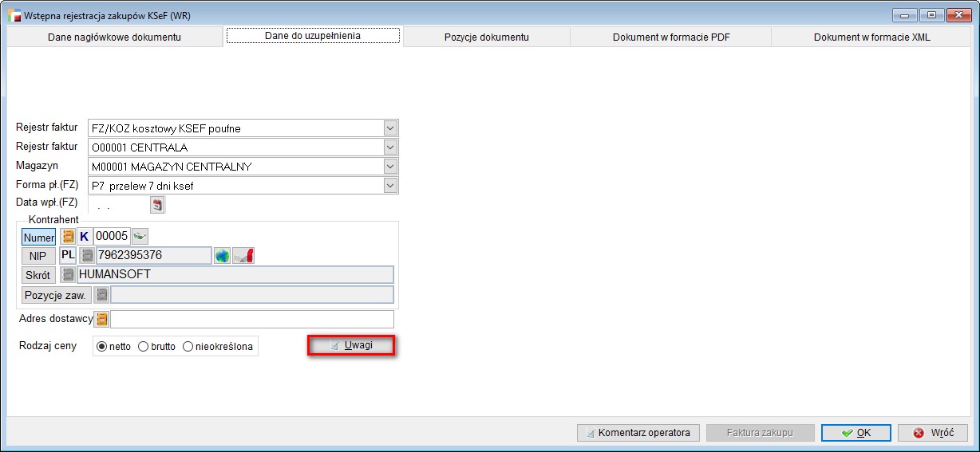The height and width of the screenshot is (452, 980).
Task: Select the brutto price type
Action: point(144,347)
